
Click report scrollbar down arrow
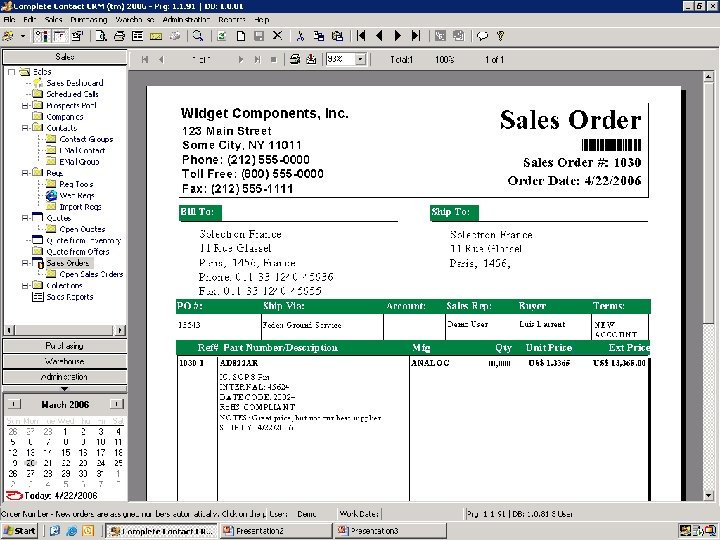click(x=708, y=495)
